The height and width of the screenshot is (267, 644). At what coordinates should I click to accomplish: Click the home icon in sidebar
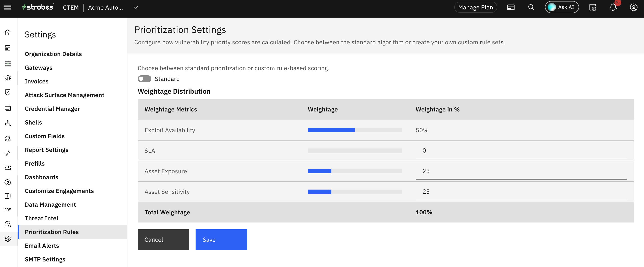(8, 32)
